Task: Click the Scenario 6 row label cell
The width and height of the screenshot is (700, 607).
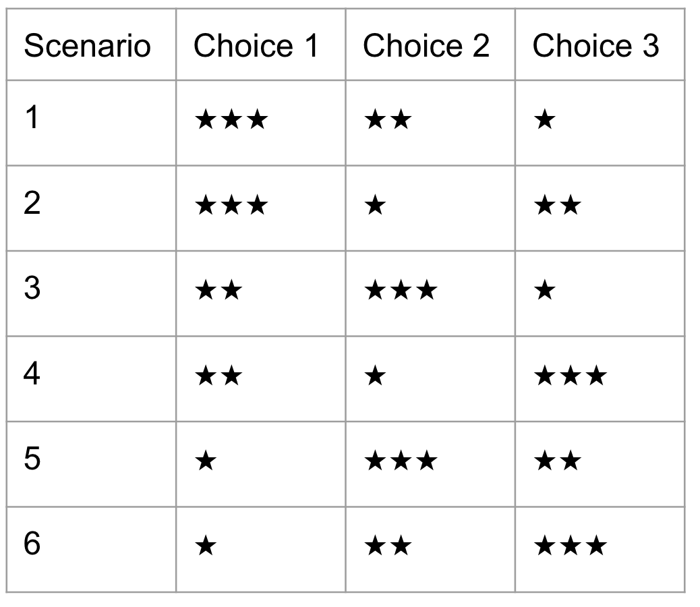Action: pos(91,550)
